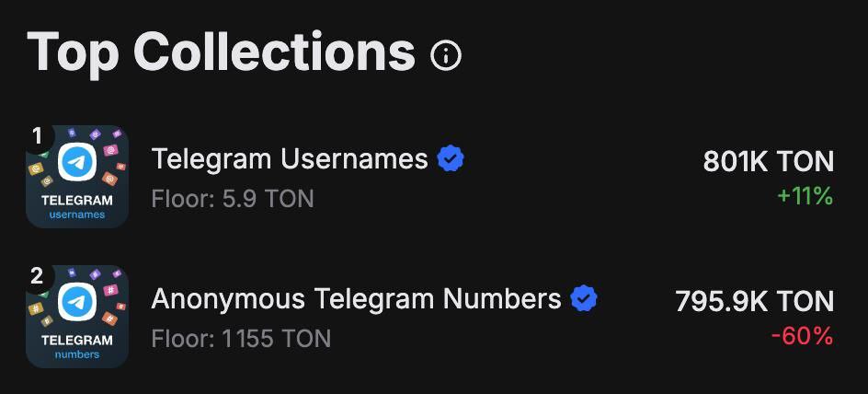Viewport: 868px width, 394px height.
Task: Click the 795.9K TON volume value
Action: point(754,301)
